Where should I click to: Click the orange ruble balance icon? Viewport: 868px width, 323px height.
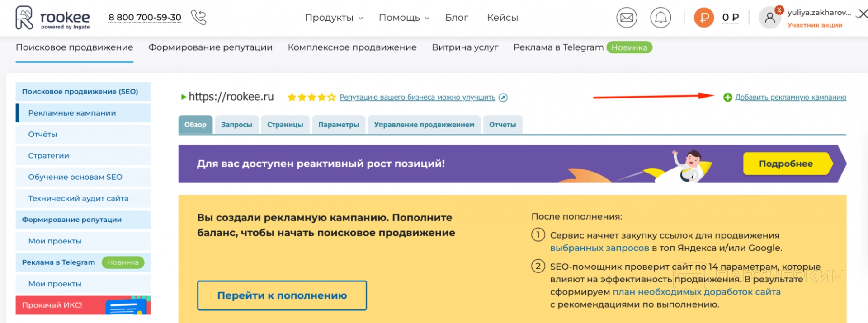tap(704, 18)
